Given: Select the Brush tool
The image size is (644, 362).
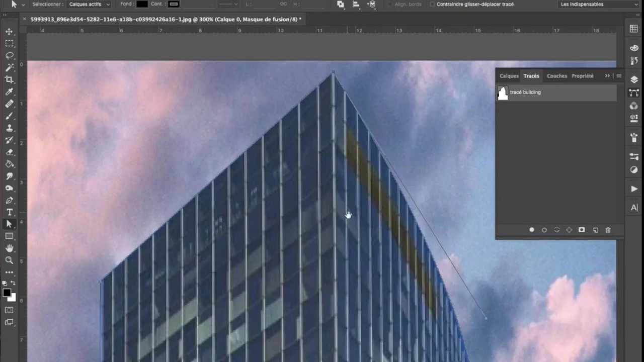Looking at the screenshot, I should 9,116.
